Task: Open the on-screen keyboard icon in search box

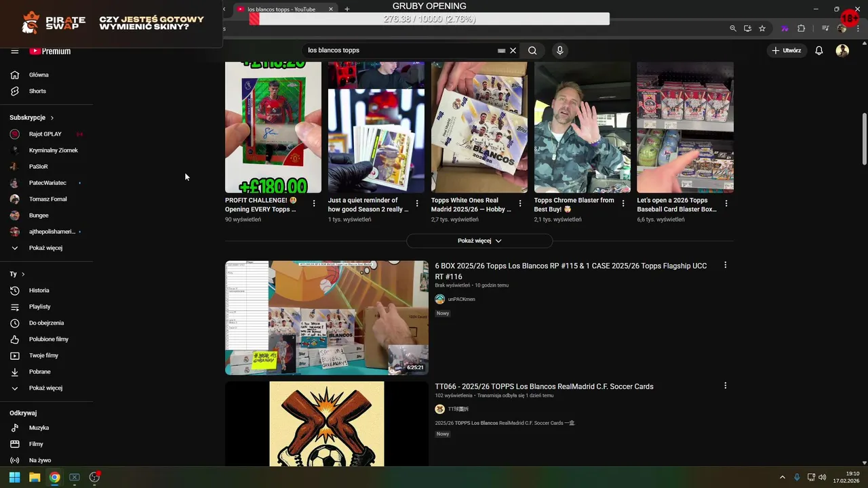Action: coord(501,50)
